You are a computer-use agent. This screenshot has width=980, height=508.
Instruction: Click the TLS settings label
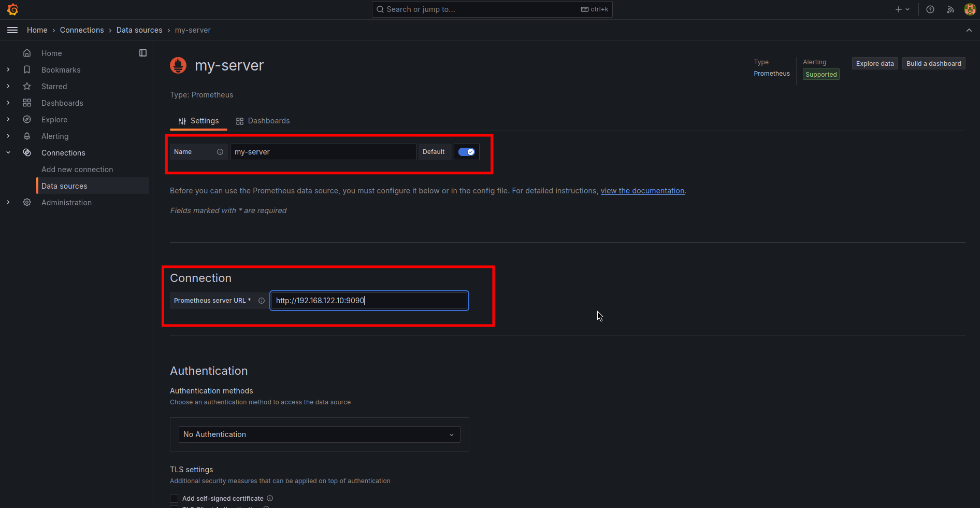pyautogui.click(x=192, y=470)
